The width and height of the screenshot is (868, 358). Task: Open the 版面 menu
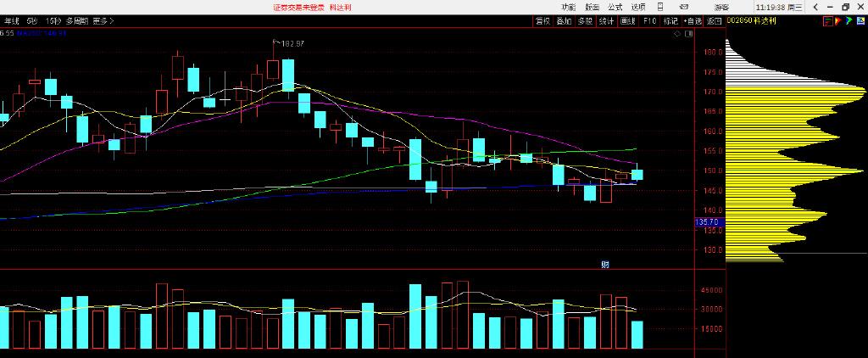[592, 7]
